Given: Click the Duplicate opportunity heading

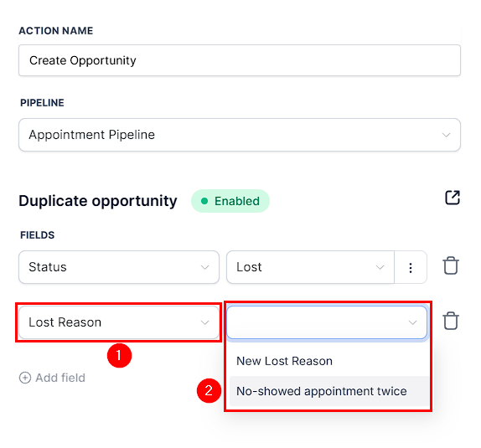Looking at the screenshot, I should [x=98, y=201].
